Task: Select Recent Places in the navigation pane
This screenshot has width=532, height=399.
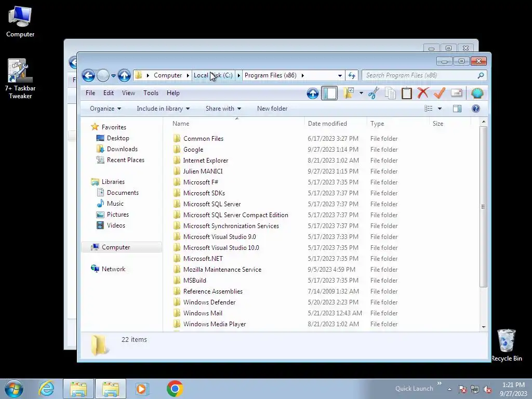Action: pos(126,160)
